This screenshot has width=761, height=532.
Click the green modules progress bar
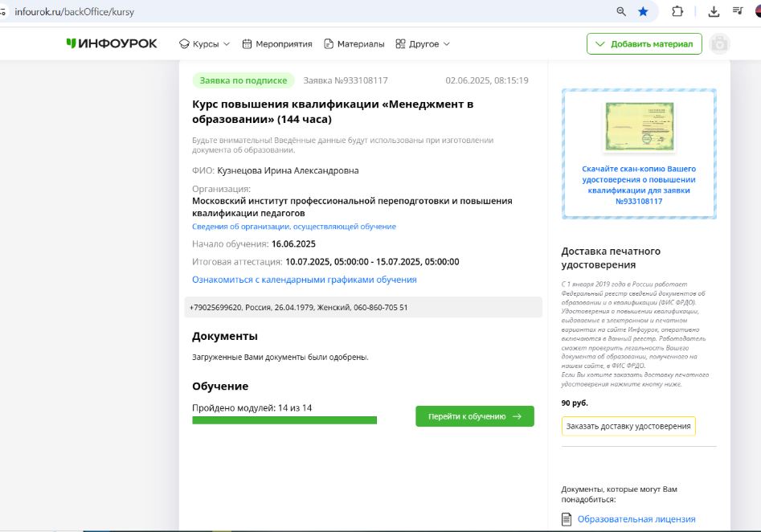(284, 420)
